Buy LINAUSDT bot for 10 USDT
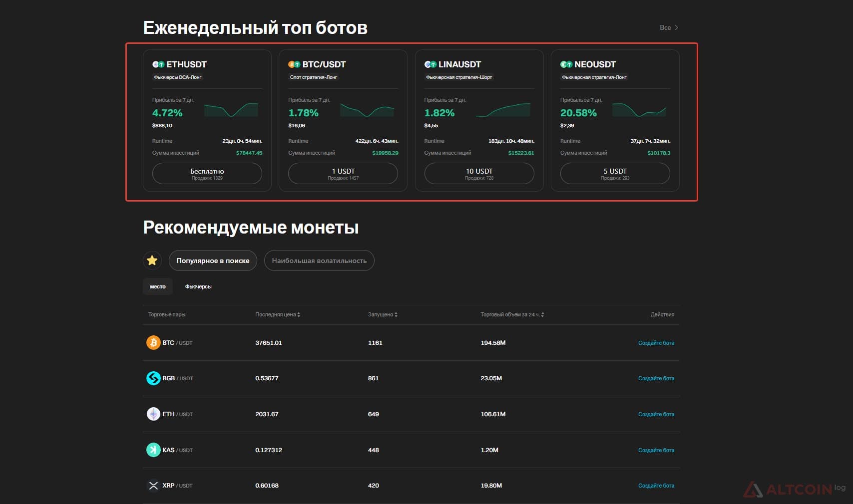 tap(479, 174)
